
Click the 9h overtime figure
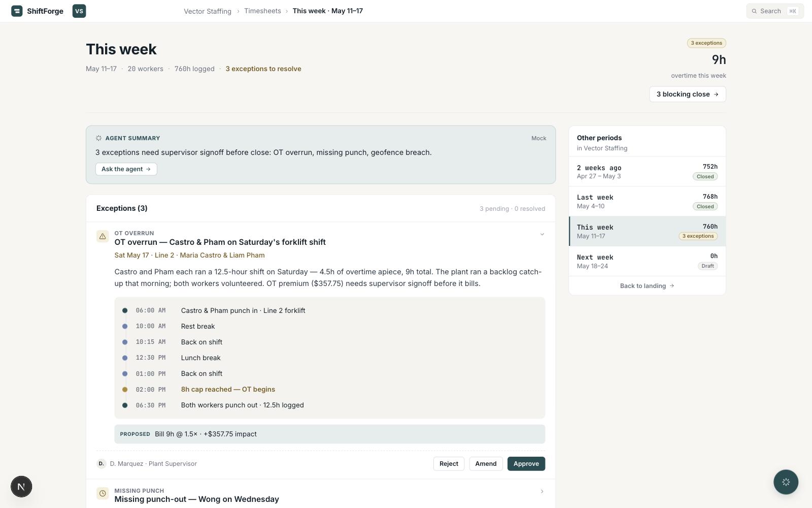tap(719, 60)
